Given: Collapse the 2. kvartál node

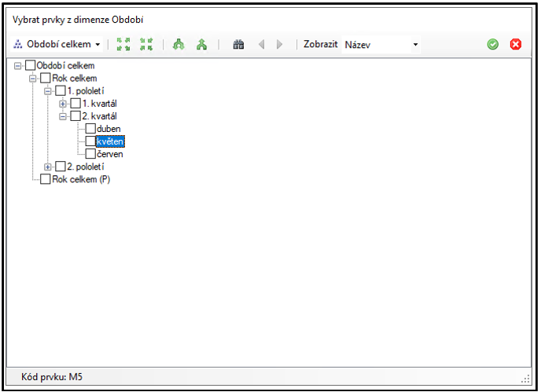Looking at the screenshot, I should point(63,116).
